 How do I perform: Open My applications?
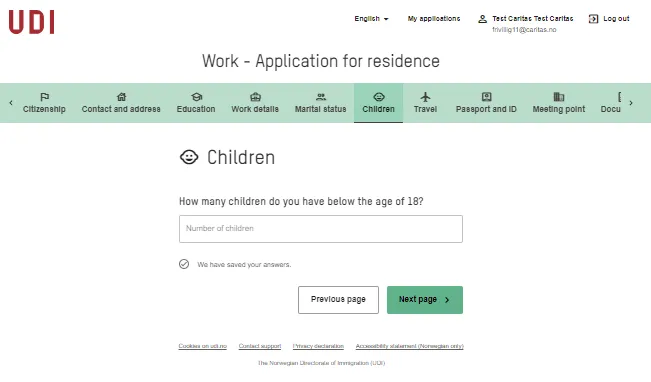pyautogui.click(x=434, y=19)
